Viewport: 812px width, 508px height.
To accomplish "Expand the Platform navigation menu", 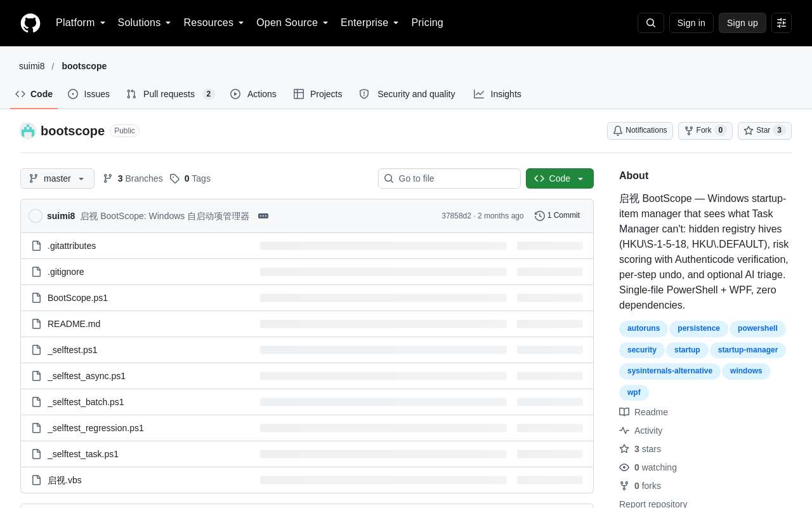I will pyautogui.click(x=81, y=23).
